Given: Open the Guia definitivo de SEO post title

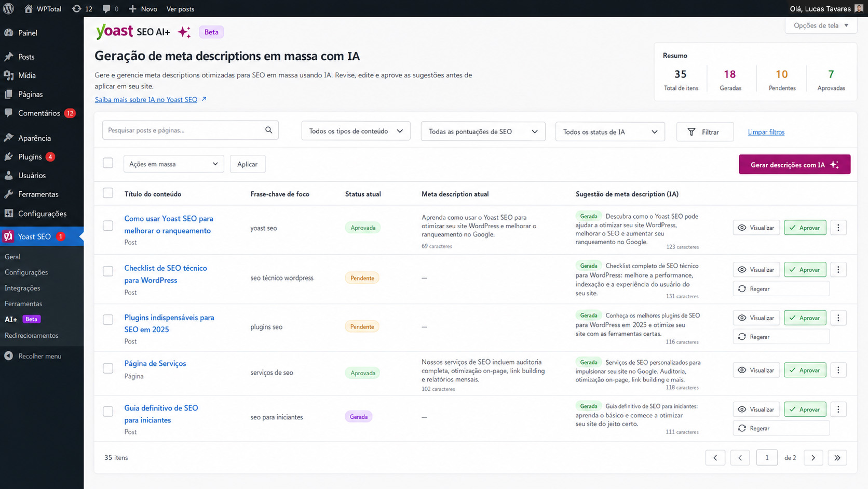Looking at the screenshot, I should pyautogui.click(x=161, y=414).
